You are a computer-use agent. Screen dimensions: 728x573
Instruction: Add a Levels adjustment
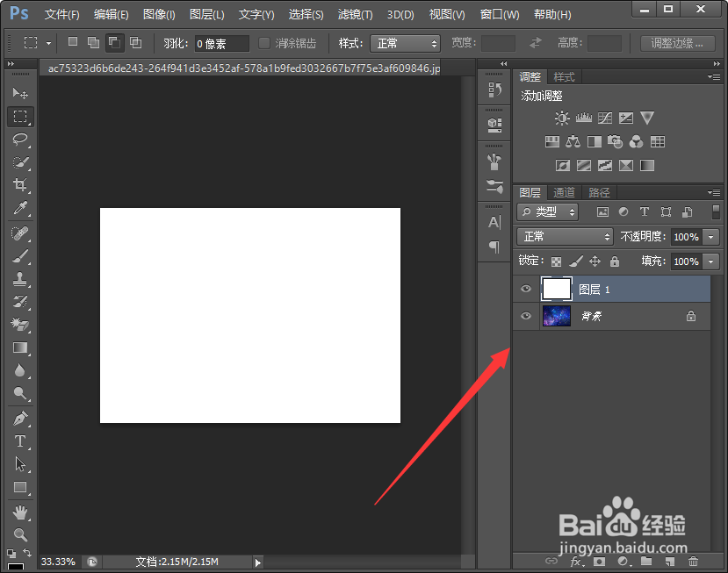coord(584,118)
